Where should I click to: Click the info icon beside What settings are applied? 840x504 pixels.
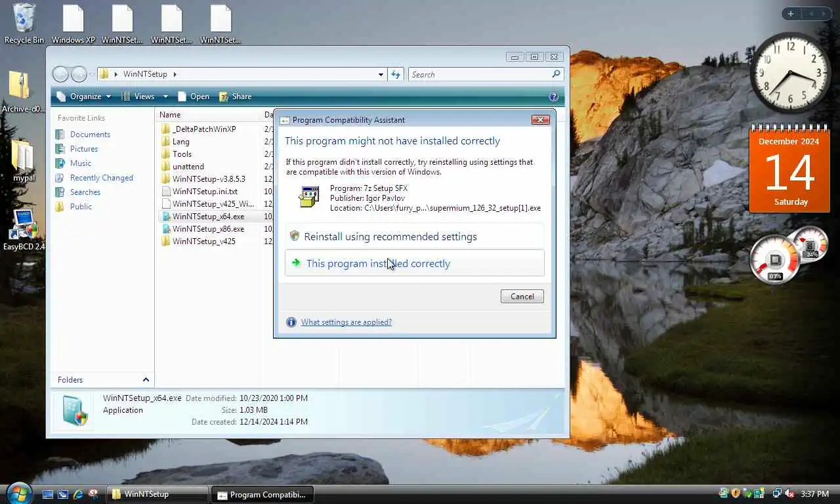291,322
